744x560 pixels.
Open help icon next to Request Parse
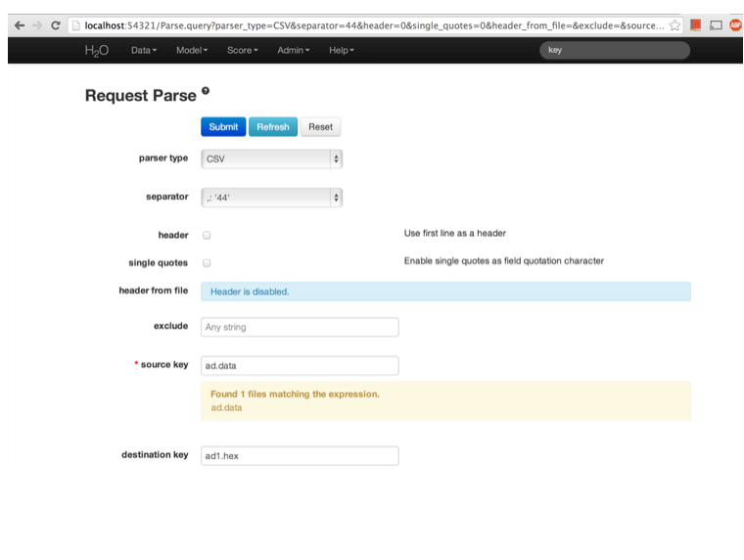tap(206, 91)
